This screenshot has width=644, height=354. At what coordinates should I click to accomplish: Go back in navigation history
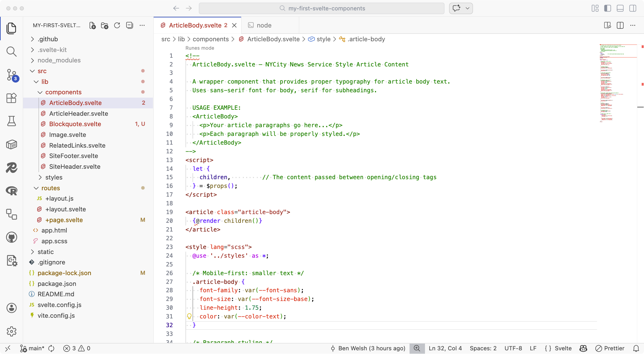tap(176, 8)
